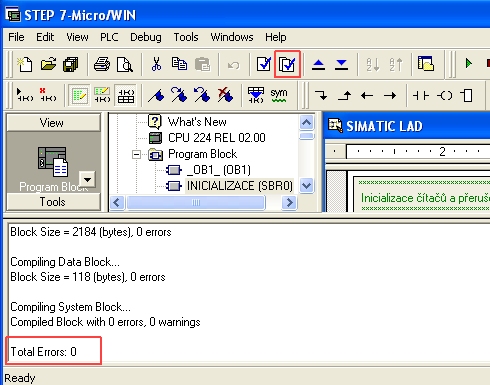490x385 pixels.
Task: Select INICIALIZACE (SBR0) subroutine
Action: (x=240, y=186)
